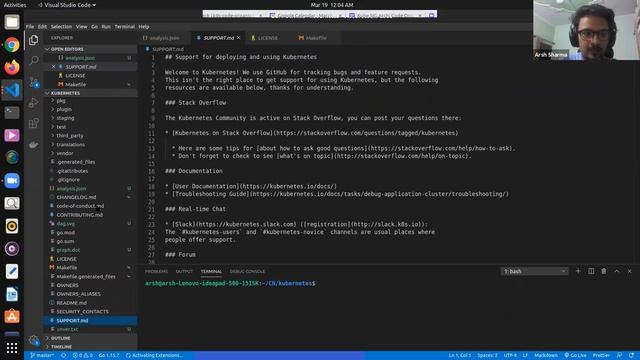The height and width of the screenshot is (360, 640).
Task: Show Applications grid in the dock
Action: point(12,348)
